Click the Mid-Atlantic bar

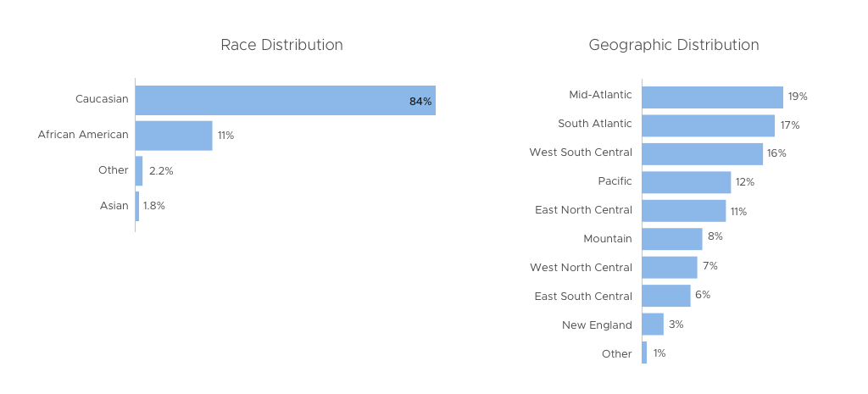click(712, 97)
